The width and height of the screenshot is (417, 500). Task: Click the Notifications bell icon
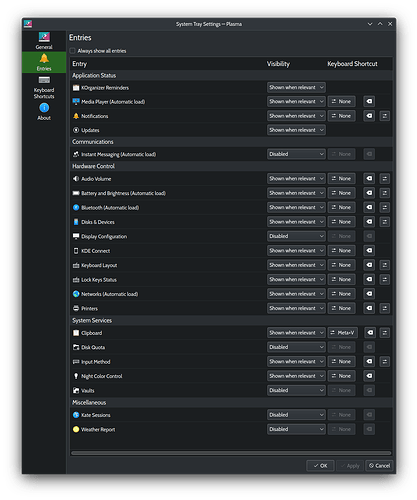(x=76, y=116)
